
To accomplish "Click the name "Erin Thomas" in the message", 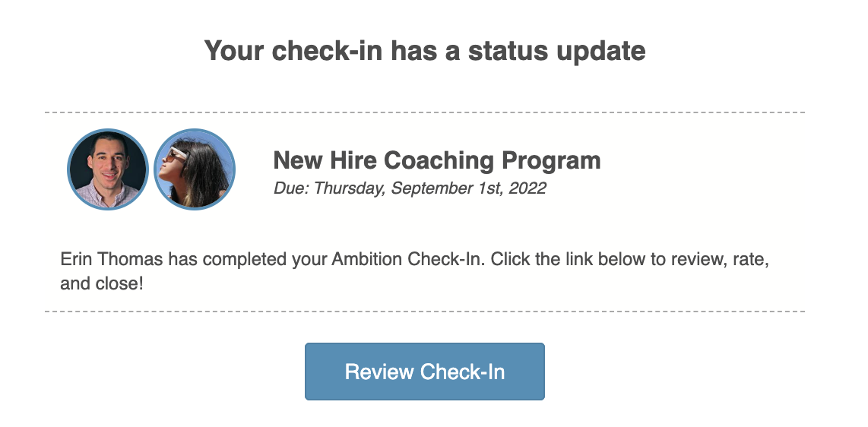I will [x=112, y=259].
